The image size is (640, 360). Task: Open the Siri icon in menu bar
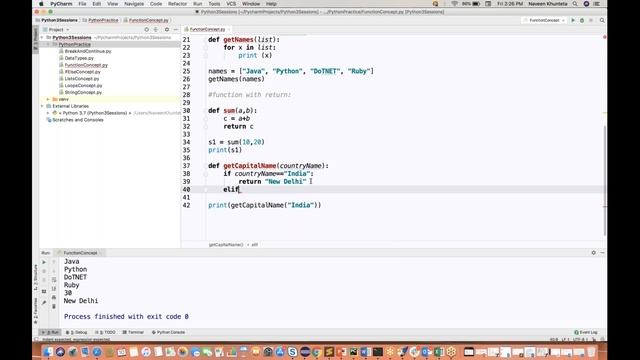(x=586, y=4)
